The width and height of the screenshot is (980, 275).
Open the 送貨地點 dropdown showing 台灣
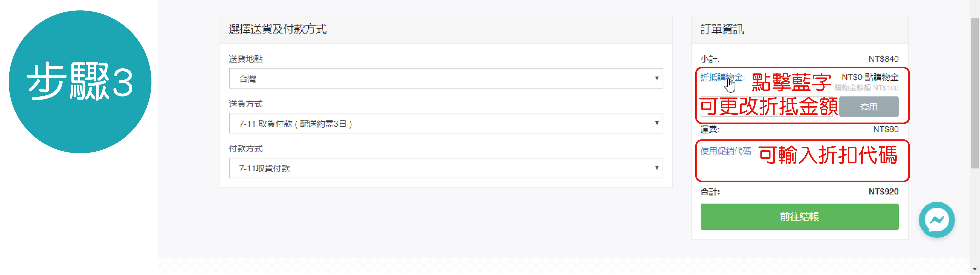tap(445, 79)
